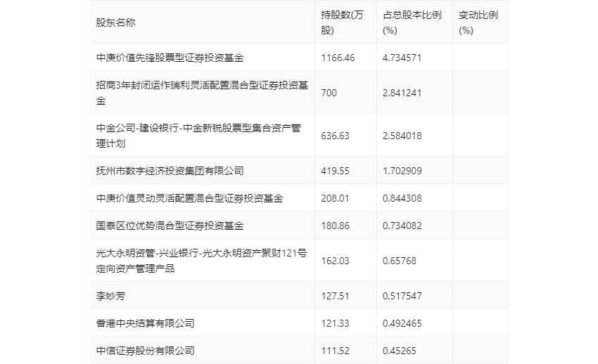The image size is (598, 364).
Task: Click the holding value 162.03
Action: coord(335,261)
